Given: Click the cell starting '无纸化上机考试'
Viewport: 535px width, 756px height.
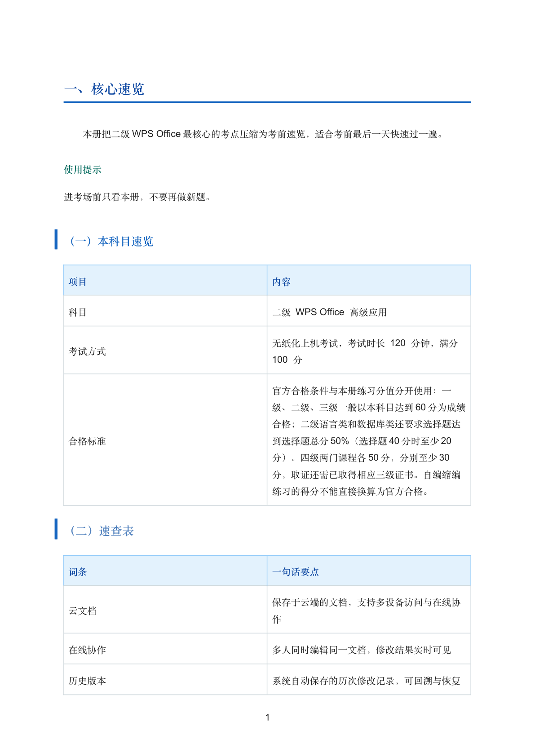Looking at the screenshot, I should (369, 350).
